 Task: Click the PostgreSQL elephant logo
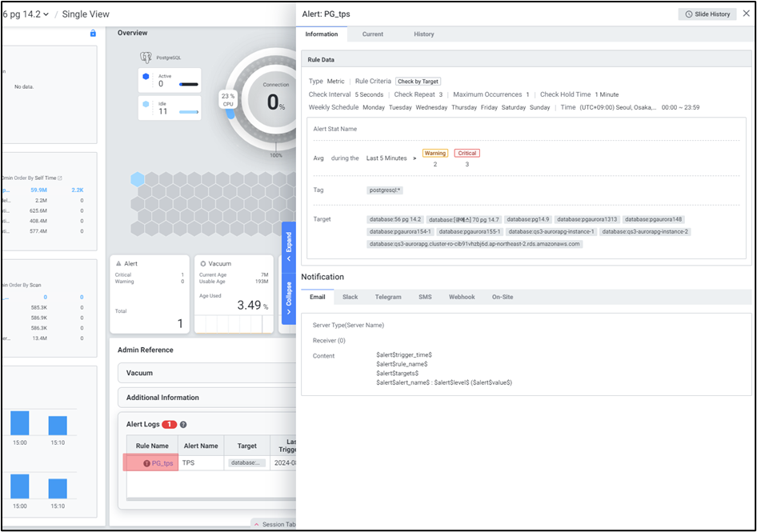146,58
